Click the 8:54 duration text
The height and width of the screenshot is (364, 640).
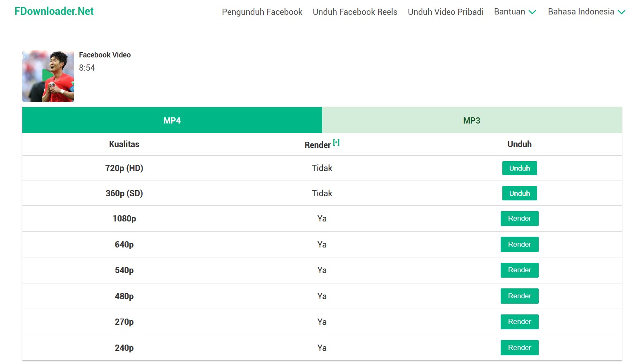point(87,68)
